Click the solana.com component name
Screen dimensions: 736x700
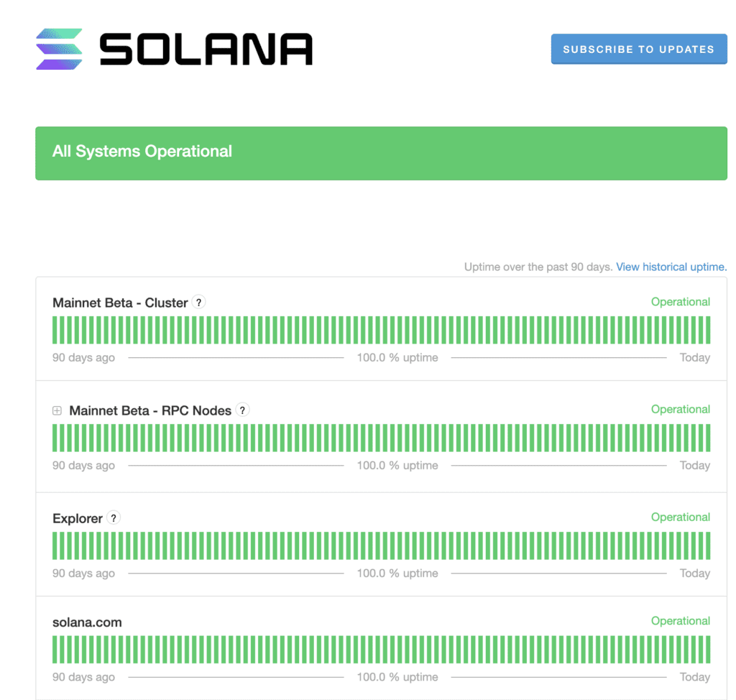pos(87,622)
